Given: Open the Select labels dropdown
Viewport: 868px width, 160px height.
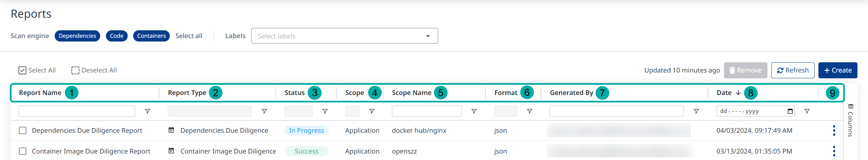Looking at the screenshot, I should coord(344,36).
